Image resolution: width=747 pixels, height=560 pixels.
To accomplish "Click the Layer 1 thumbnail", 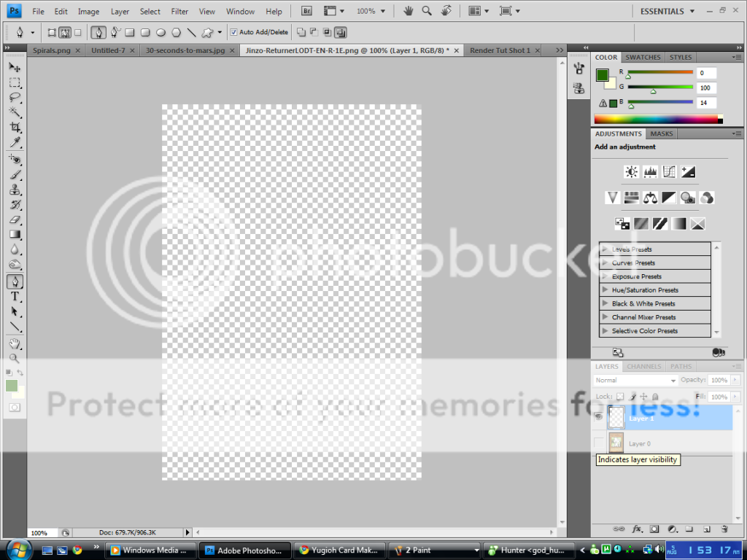I will (x=616, y=416).
